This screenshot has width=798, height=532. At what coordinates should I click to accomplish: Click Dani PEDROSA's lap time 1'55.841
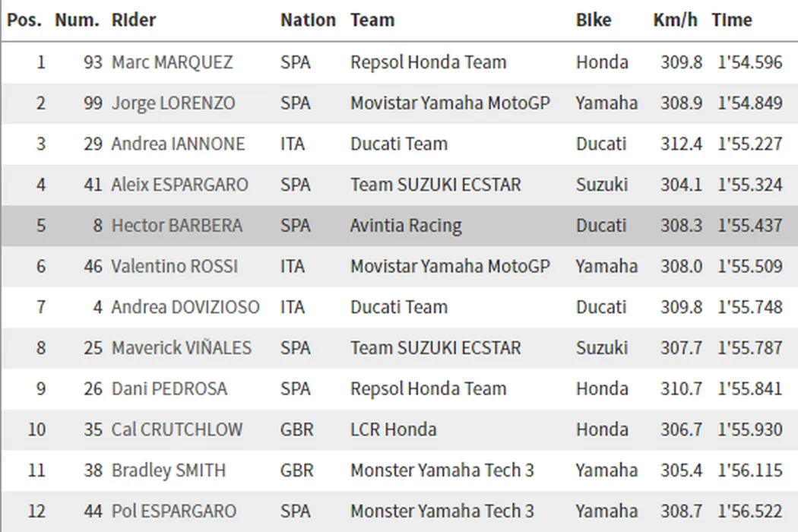[749, 388]
